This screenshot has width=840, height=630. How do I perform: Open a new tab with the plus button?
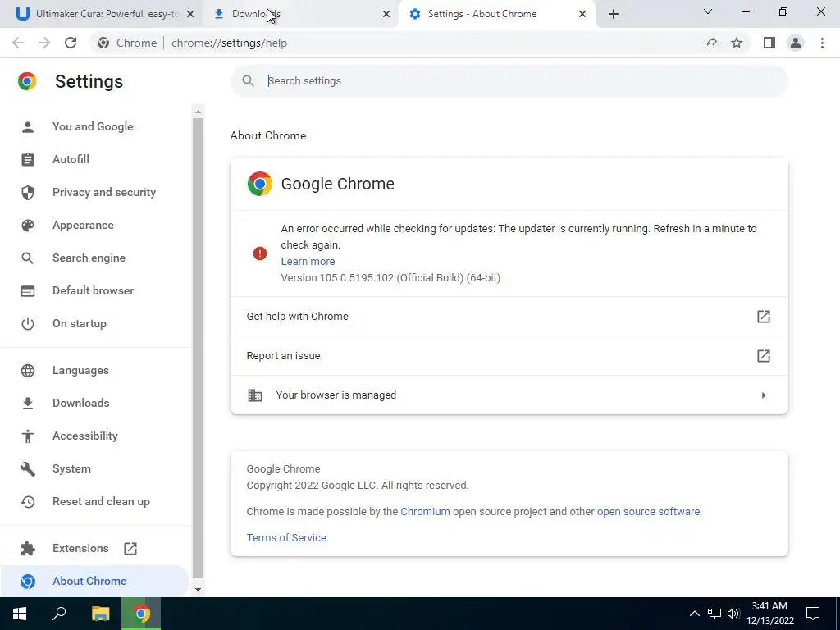click(614, 14)
